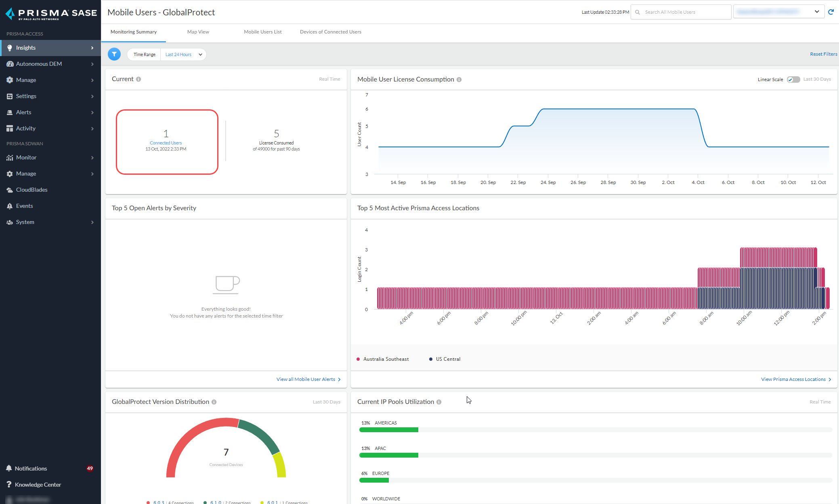Switch to the Map View tab
Viewport: 839px width, 504px height.
pos(198,32)
